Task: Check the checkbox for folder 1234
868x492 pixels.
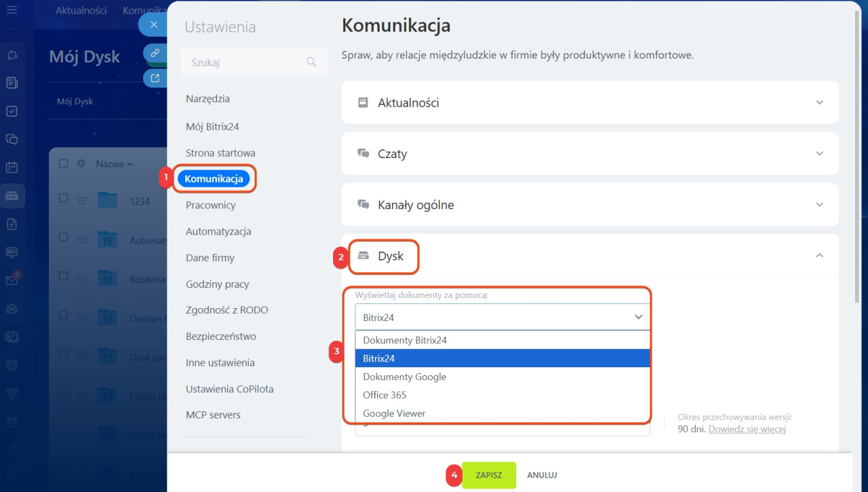Action: click(x=64, y=198)
